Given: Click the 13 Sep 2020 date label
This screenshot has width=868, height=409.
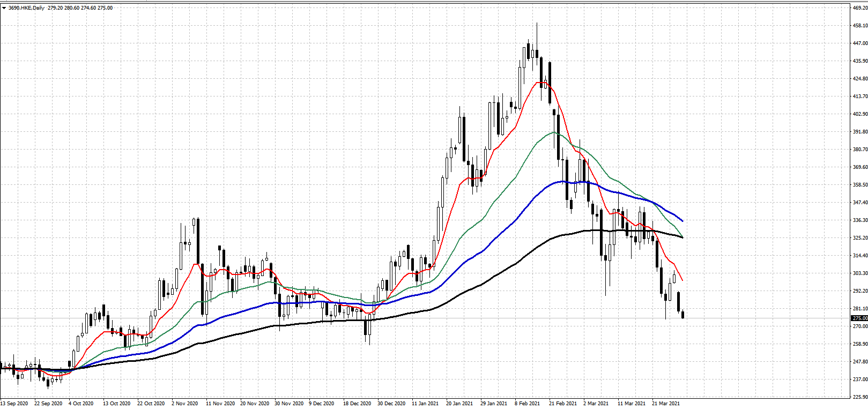Looking at the screenshot, I should (14, 404).
